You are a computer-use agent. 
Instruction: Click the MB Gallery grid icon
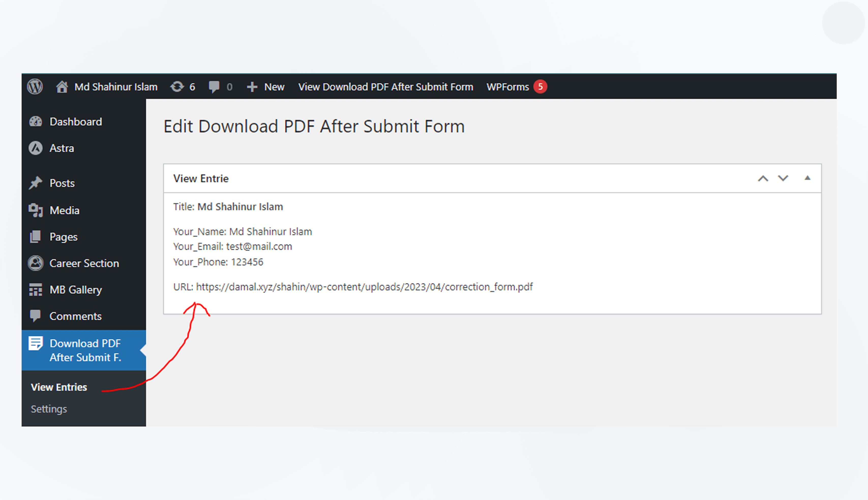coord(36,290)
